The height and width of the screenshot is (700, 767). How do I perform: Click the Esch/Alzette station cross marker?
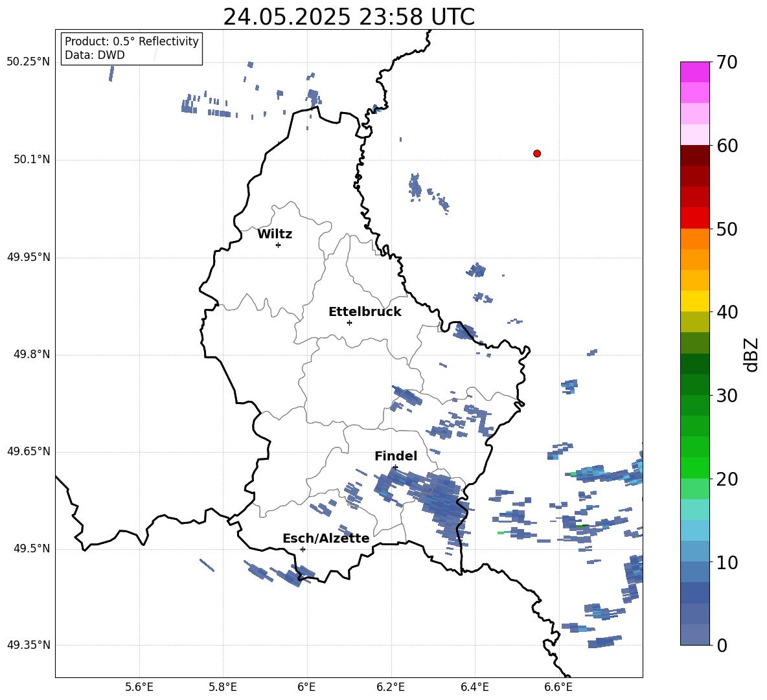click(x=303, y=549)
